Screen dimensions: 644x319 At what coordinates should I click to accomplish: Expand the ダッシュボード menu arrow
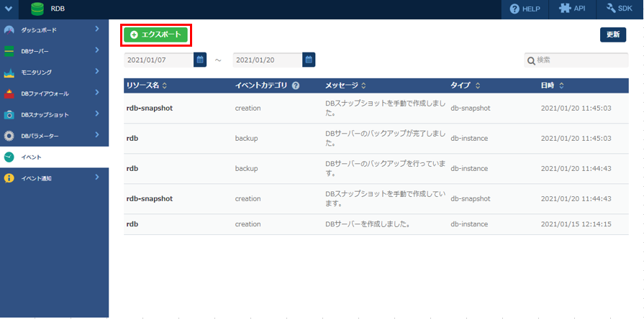click(x=97, y=29)
